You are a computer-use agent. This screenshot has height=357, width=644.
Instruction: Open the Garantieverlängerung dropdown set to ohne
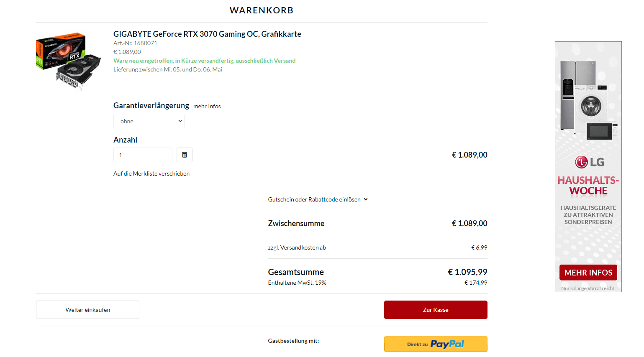(x=149, y=121)
